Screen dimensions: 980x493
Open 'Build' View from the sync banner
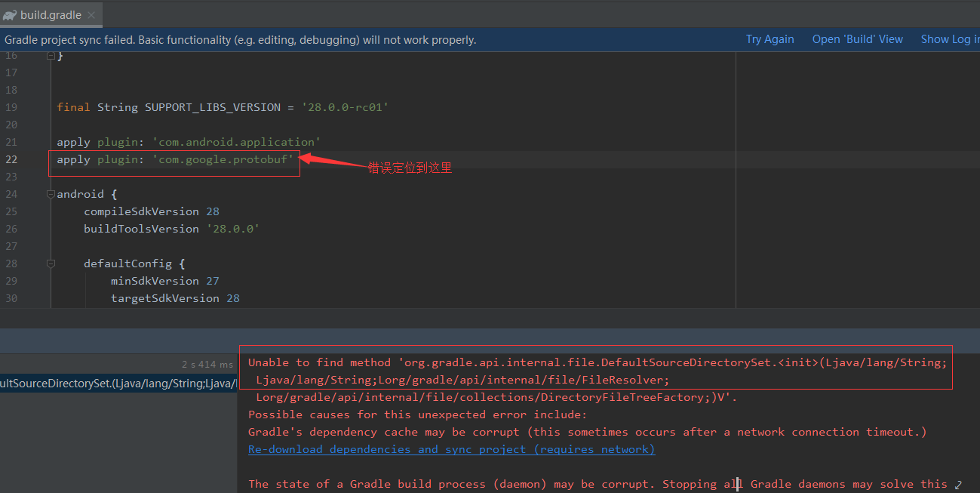(x=857, y=39)
